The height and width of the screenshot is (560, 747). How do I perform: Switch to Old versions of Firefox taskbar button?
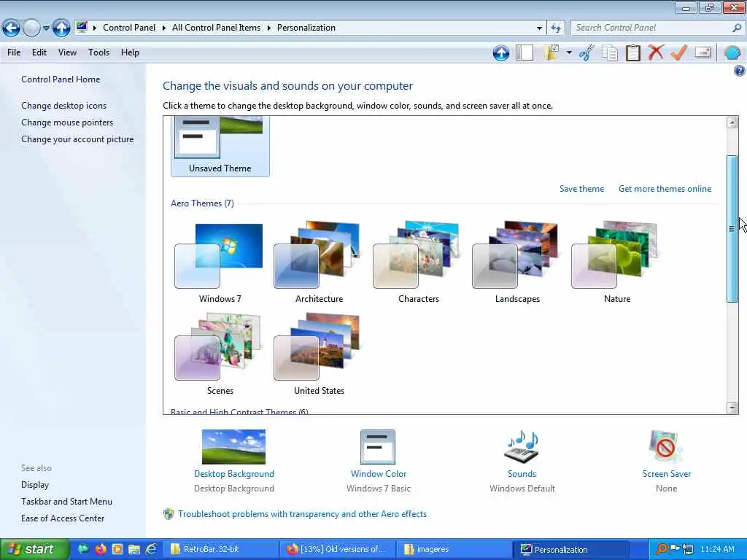tap(337, 549)
